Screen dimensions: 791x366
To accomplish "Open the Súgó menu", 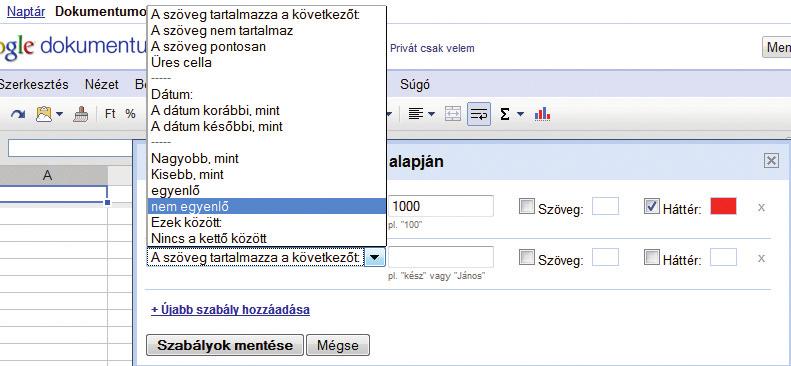I will tap(415, 84).
